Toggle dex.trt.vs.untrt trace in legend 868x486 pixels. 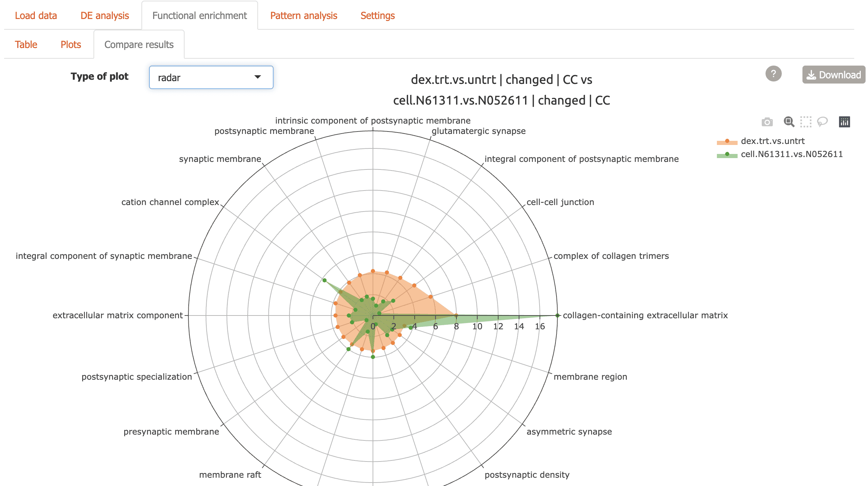tap(772, 141)
